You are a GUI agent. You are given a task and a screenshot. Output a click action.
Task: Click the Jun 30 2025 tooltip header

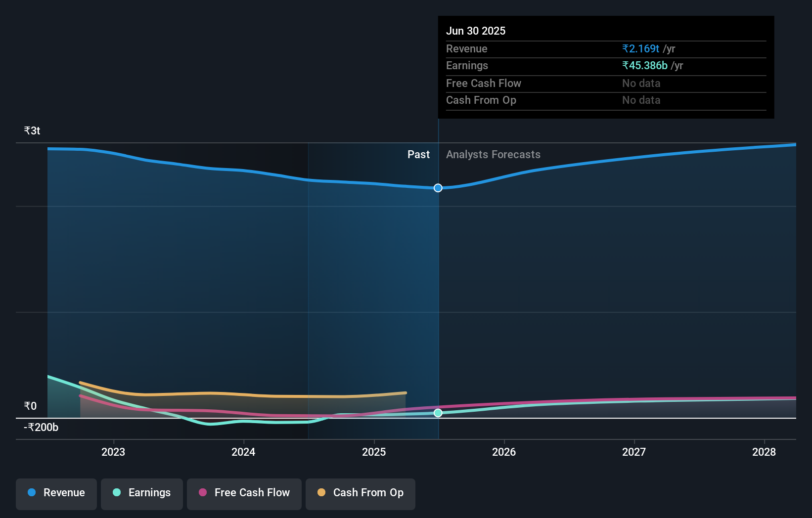click(x=476, y=31)
